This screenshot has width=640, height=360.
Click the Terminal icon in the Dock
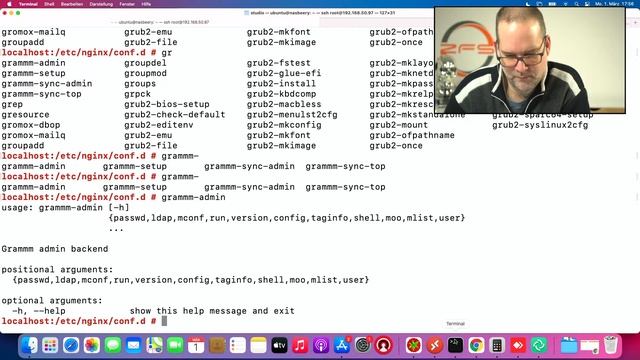pyautogui.click(x=455, y=345)
